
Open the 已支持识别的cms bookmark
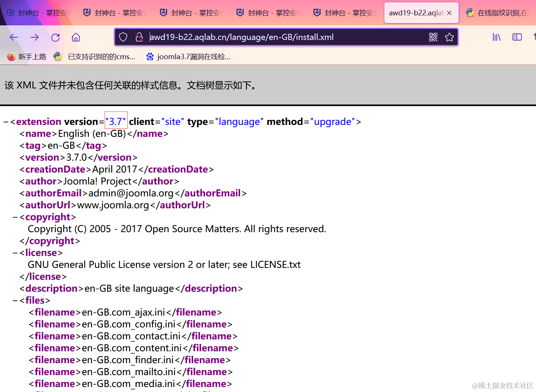coord(94,57)
